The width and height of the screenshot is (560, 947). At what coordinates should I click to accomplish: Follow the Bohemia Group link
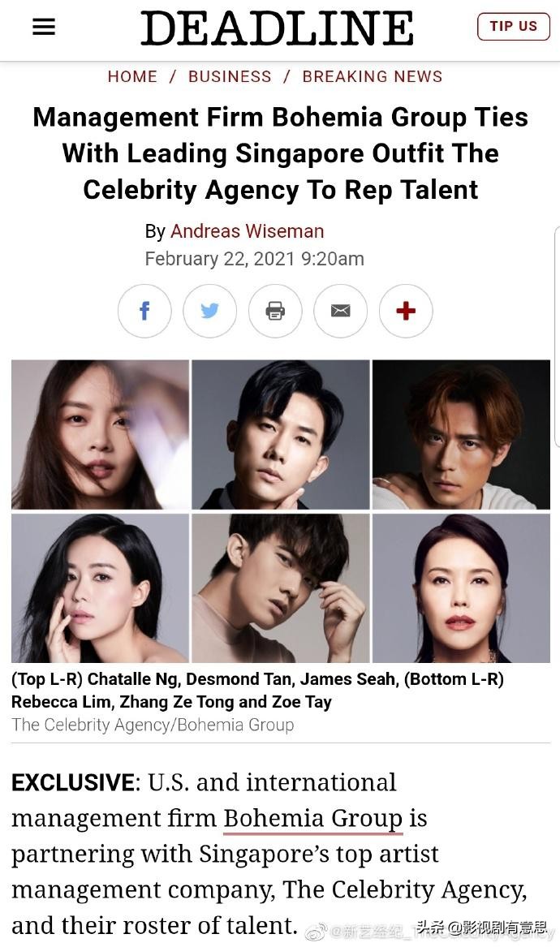[313, 818]
